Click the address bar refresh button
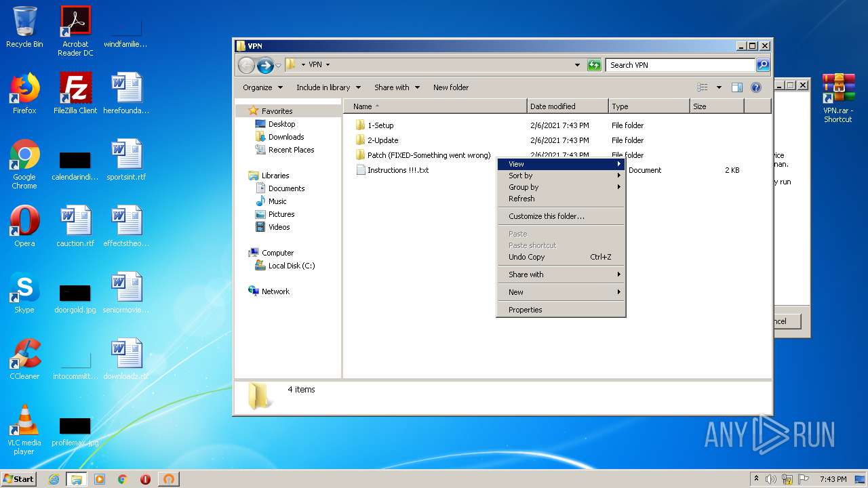868x488 pixels. click(594, 65)
